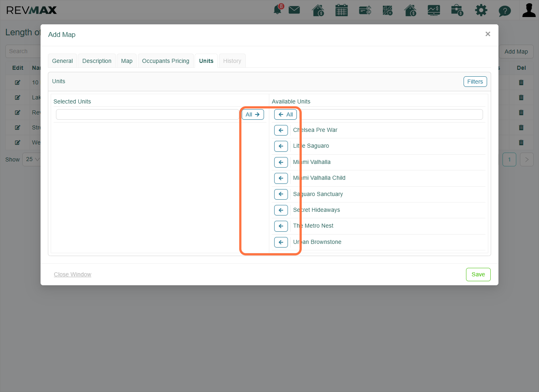Select the Little Saguaro unit arrow

[x=281, y=146]
